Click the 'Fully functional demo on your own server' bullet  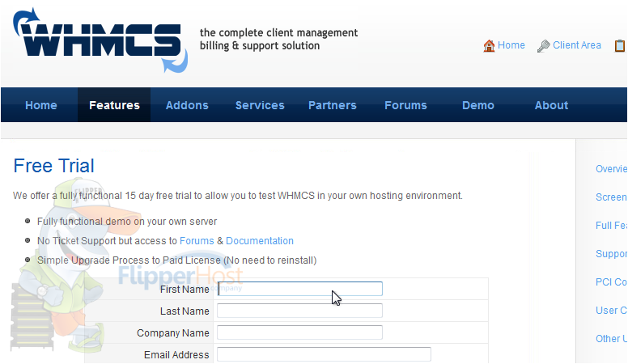point(127,222)
